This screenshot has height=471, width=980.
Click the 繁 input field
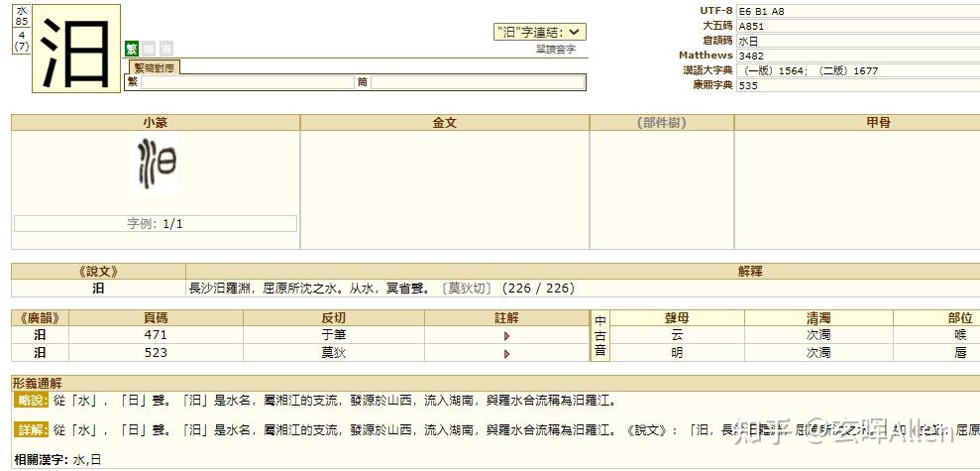248,82
